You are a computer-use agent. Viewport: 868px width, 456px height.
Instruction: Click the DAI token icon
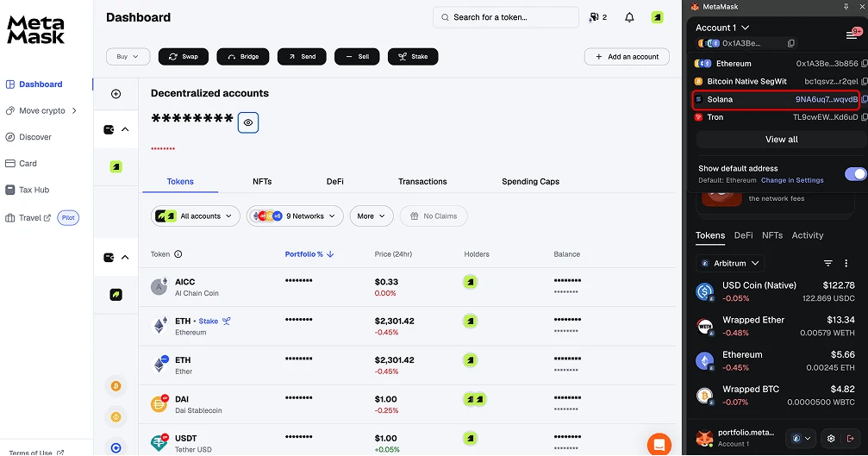(x=159, y=403)
